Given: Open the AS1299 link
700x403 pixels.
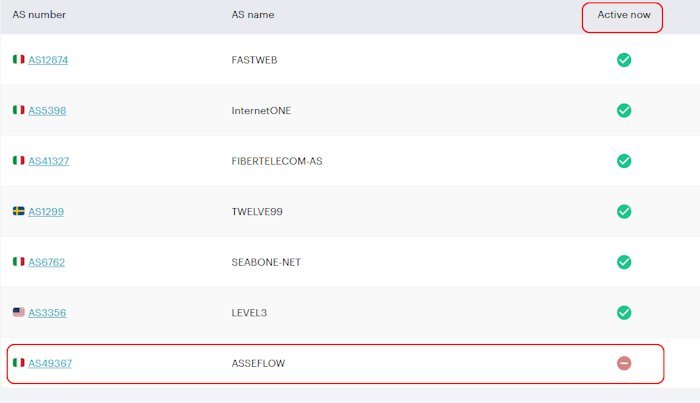Looking at the screenshot, I should [46, 211].
